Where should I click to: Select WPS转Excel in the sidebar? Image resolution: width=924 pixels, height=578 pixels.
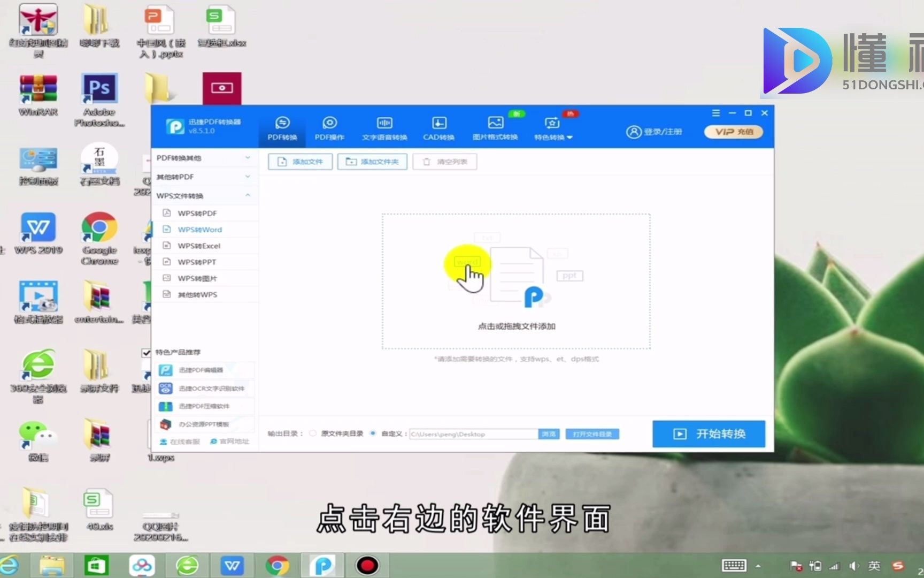tap(199, 245)
